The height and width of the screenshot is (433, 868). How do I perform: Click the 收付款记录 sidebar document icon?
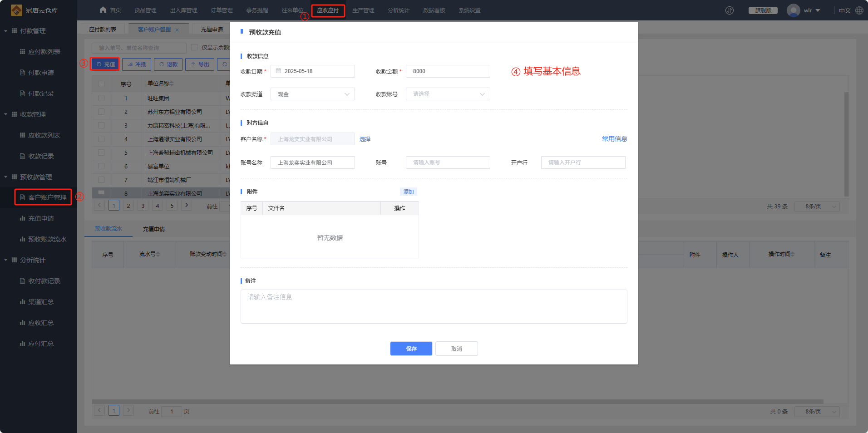[22, 281]
